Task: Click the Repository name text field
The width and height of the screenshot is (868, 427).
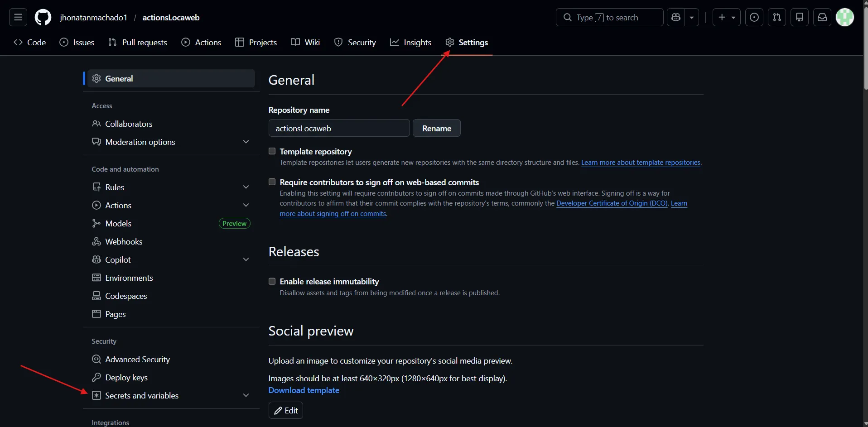Action: point(339,128)
